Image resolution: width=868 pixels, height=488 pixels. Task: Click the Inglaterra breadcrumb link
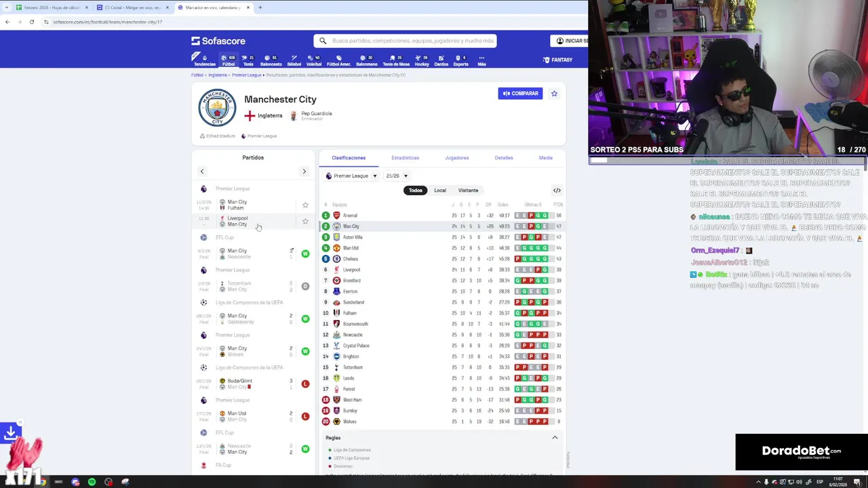coord(218,75)
